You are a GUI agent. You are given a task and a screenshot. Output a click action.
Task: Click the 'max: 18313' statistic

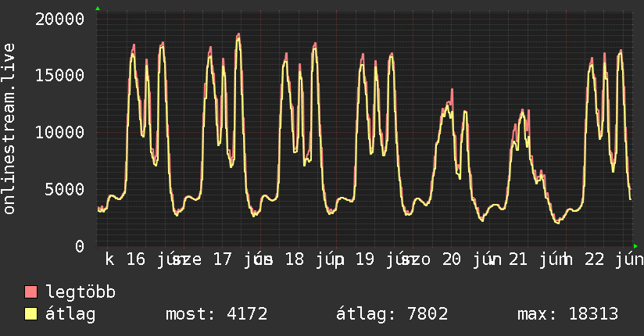(x=567, y=314)
